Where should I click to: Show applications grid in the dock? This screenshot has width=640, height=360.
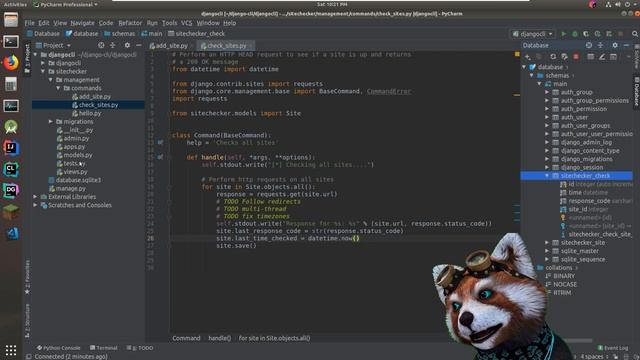coord(11,350)
